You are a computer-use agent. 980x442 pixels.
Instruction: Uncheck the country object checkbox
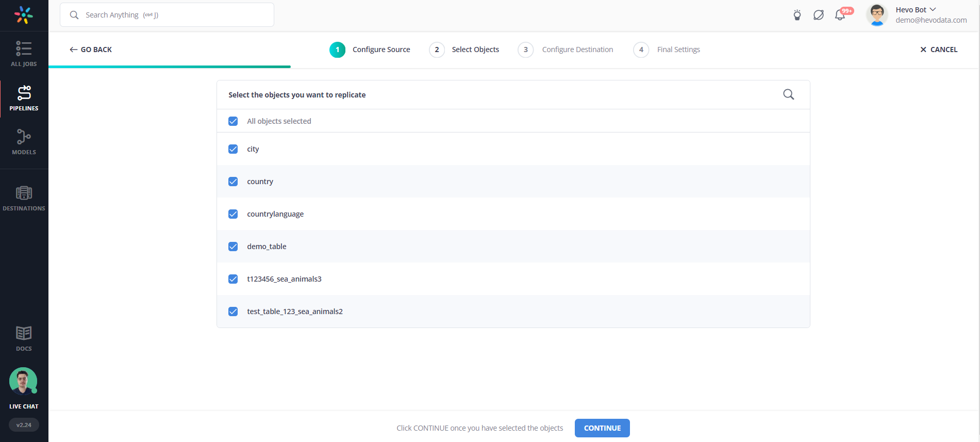point(233,182)
